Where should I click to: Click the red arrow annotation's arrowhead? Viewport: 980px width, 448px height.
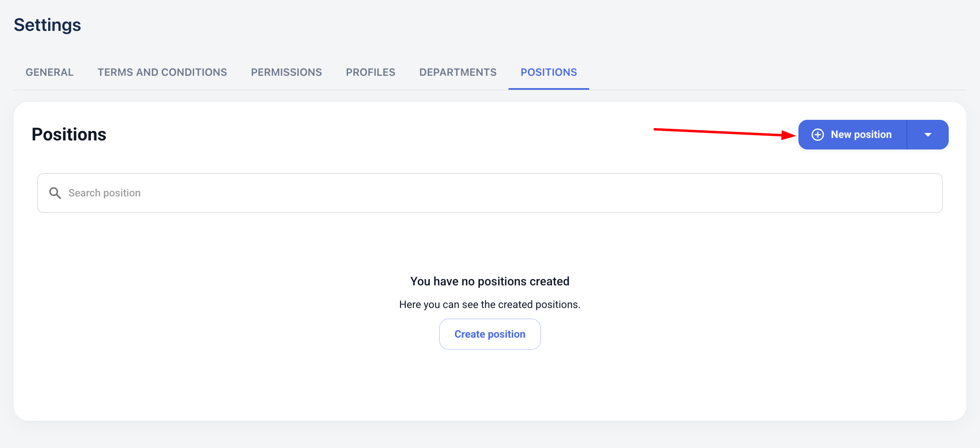[x=789, y=135]
